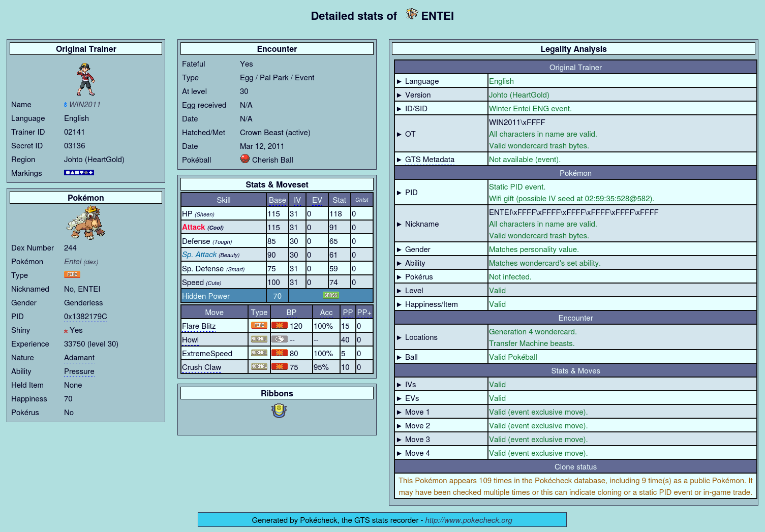The image size is (765, 532).
Task: Click the Pressure ability link
Action: 79,371
